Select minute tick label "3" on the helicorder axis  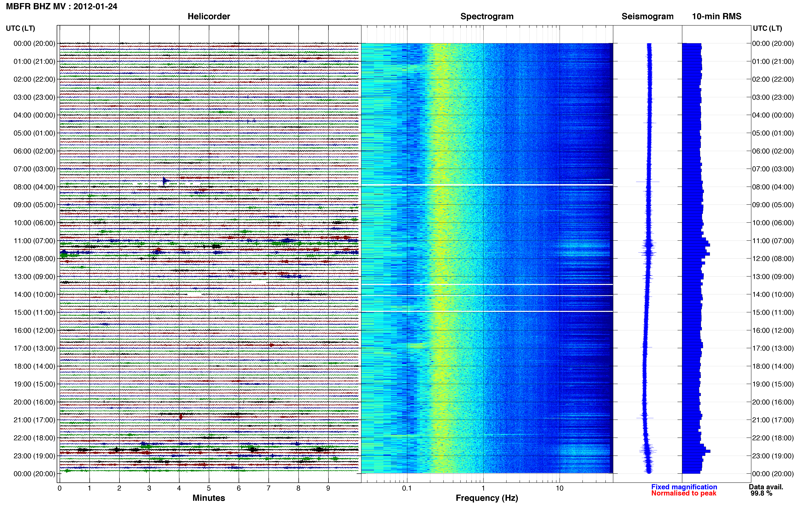[x=149, y=488]
